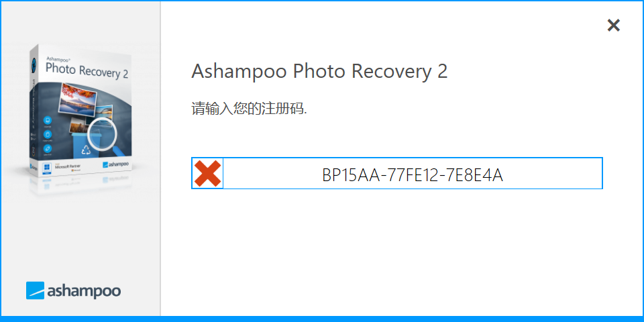Image resolution: width=644 pixels, height=322 pixels.
Task: Close the registration dialog with the X
Action: point(613,25)
